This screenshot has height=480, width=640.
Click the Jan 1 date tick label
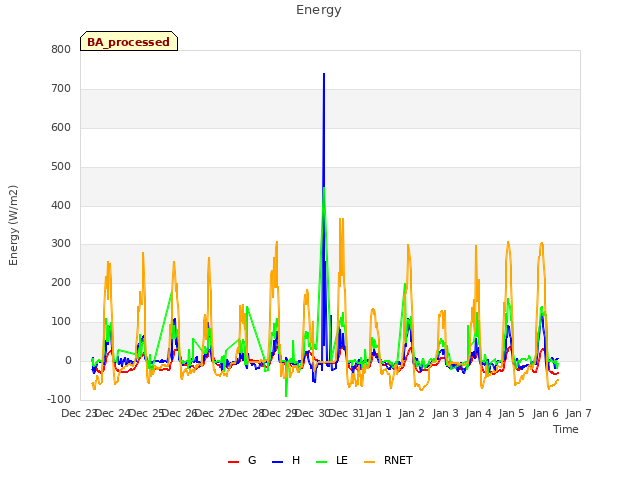pos(379,413)
